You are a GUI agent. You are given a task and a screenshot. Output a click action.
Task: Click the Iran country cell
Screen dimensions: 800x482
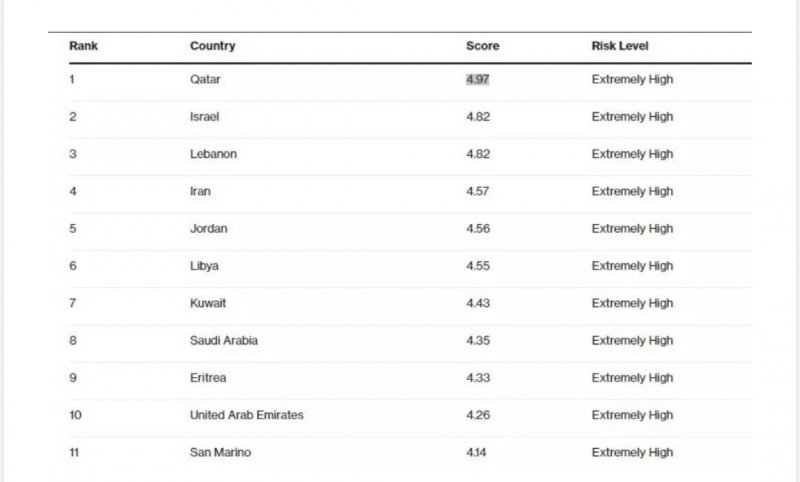tap(200, 191)
